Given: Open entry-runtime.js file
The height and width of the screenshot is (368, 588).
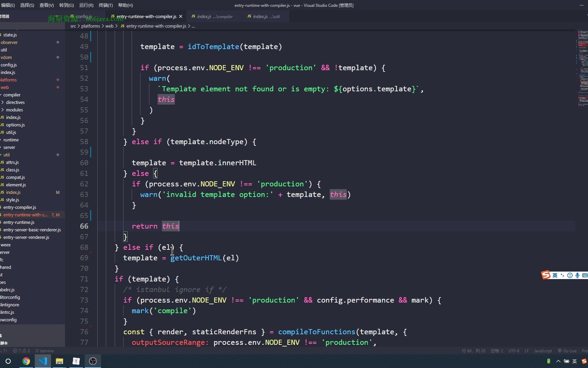Looking at the screenshot, I should click(x=19, y=222).
